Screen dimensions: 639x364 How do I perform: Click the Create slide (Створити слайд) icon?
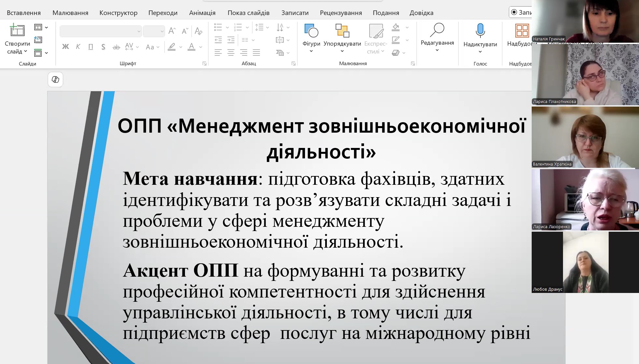[17, 30]
